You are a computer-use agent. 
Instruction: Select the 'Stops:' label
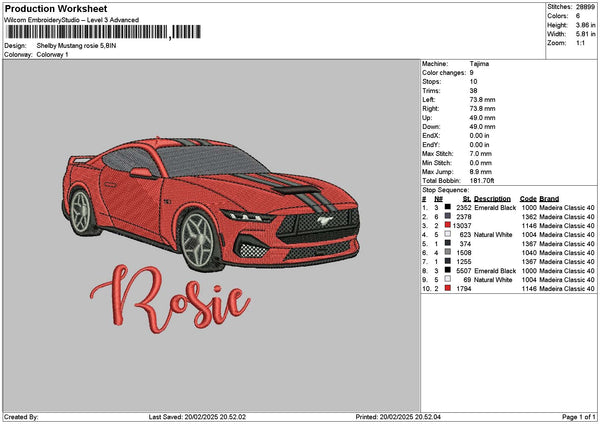point(432,82)
